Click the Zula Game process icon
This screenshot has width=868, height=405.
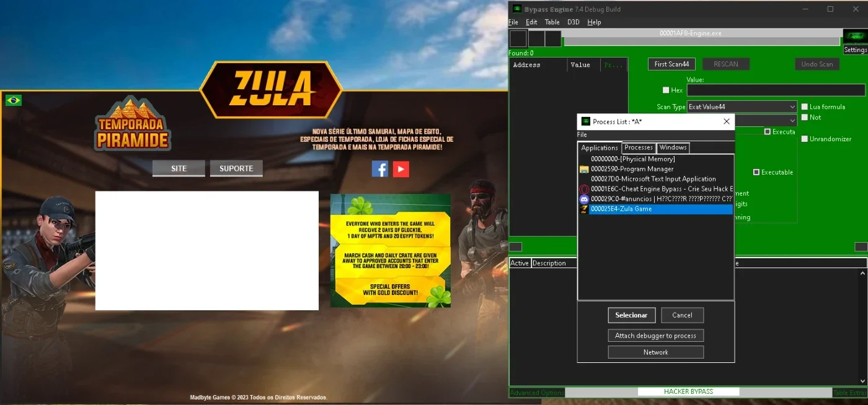584,209
